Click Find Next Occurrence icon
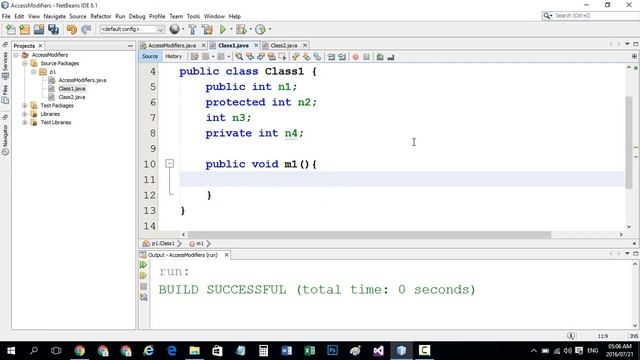640x360 pixels. click(x=261, y=57)
